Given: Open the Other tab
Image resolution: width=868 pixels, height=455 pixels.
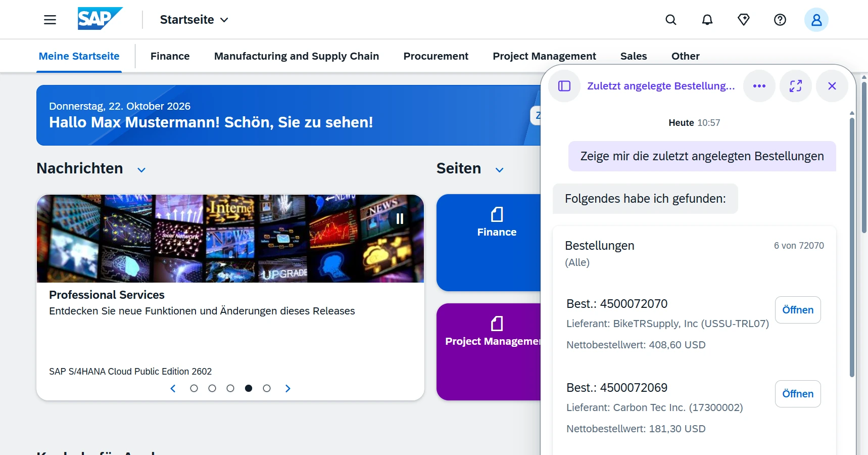Looking at the screenshot, I should (x=686, y=56).
